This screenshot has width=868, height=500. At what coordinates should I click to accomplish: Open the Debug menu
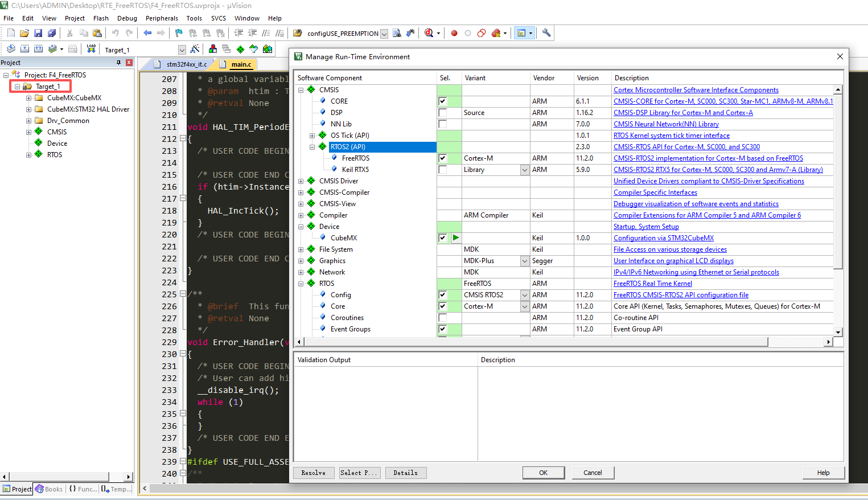point(127,18)
